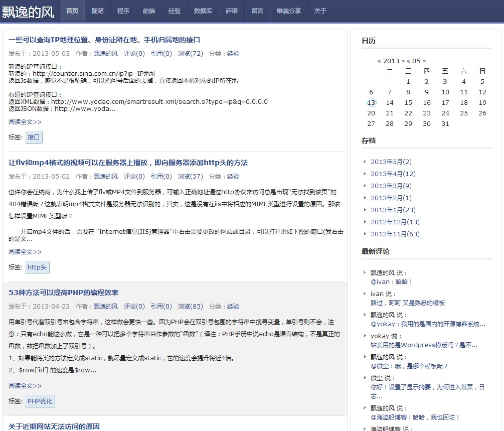Viewport: 504px width, 431px height.
Task: Open ivan's comment 路过，呵呵 又是熟悉的模板
Action: (x=407, y=303)
